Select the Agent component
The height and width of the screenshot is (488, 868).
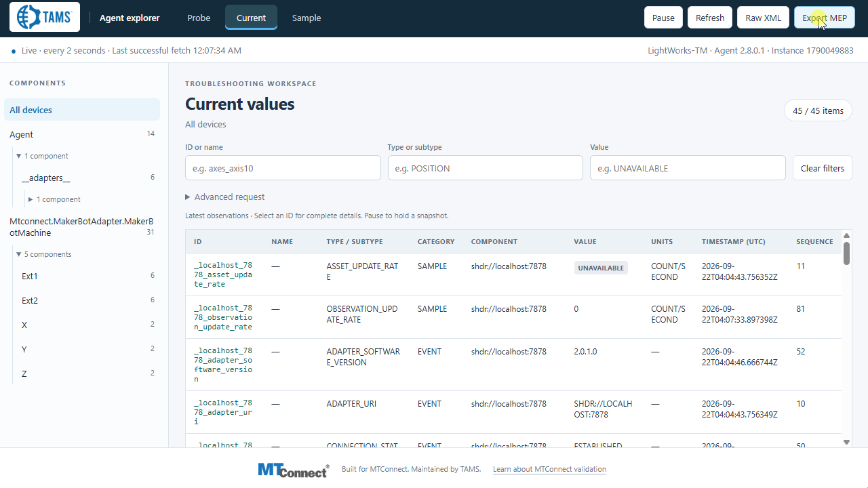pyautogui.click(x=82, y=134)
